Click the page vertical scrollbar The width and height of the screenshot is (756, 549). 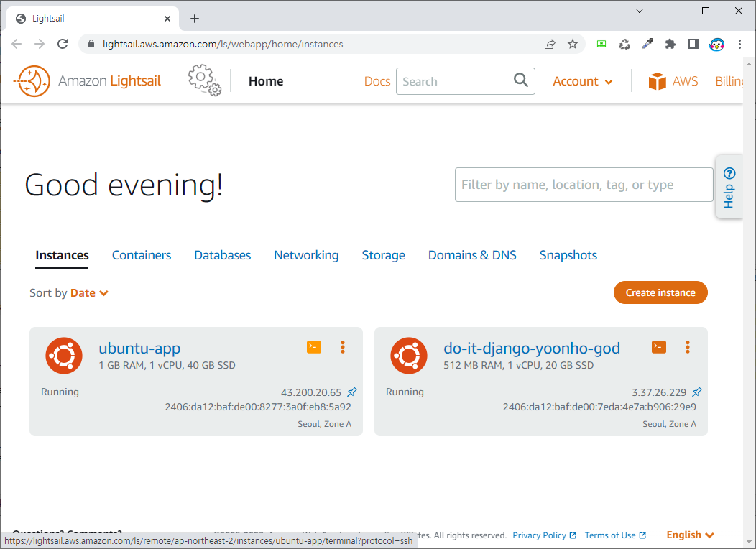(749, 303)
